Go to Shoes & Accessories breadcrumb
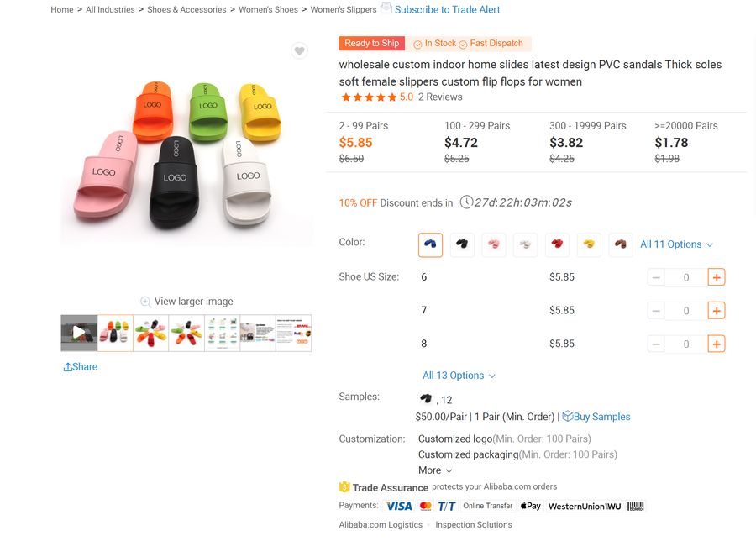This screenshot has width=756, height=541. [x=186, y=9]
